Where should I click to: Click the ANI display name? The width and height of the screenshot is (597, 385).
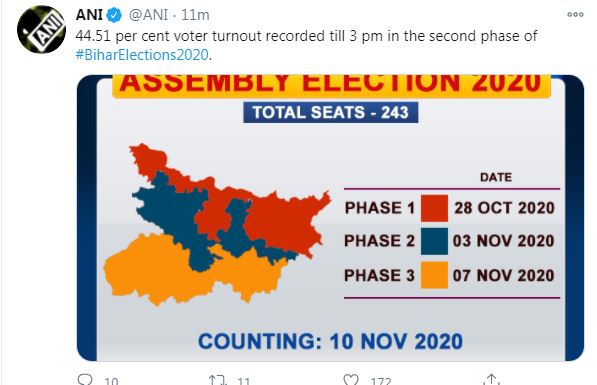pyautogui.click(x=89, y=15)
